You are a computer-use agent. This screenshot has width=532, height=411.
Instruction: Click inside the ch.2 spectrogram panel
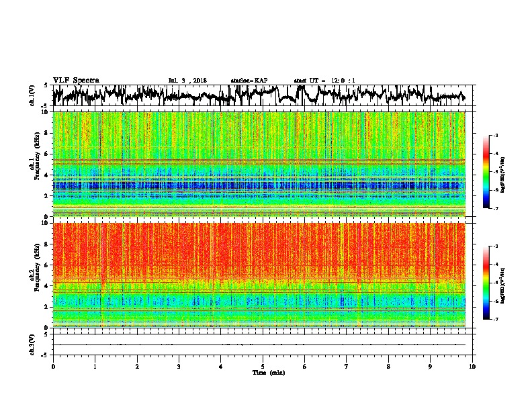coord(259,275)
